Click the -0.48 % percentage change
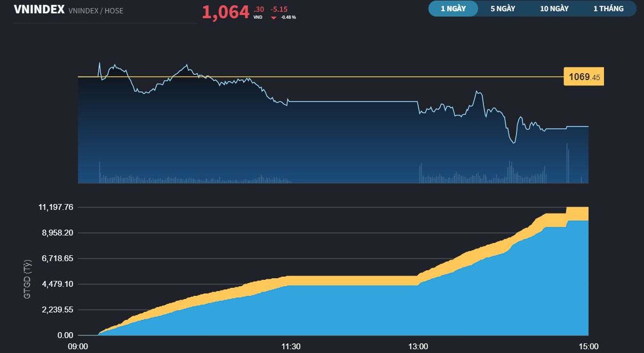644x353 pixels. tap(288, 17)
